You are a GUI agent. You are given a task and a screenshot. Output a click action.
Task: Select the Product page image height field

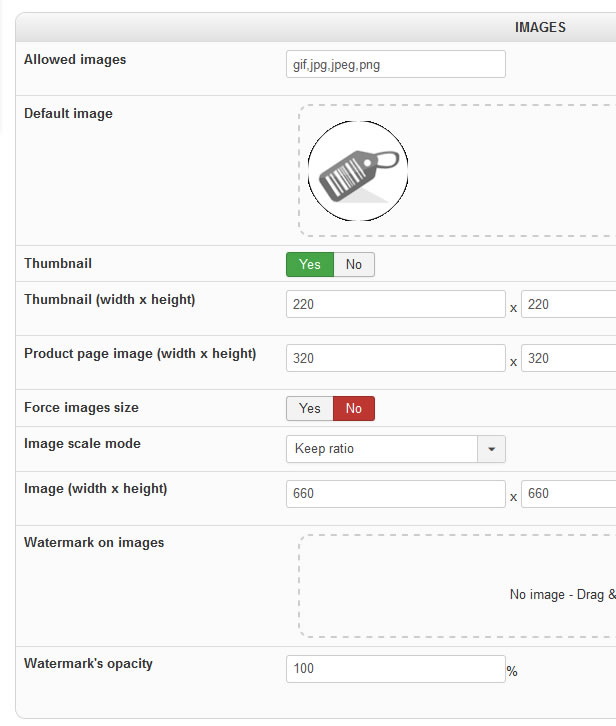click(568, 358)
